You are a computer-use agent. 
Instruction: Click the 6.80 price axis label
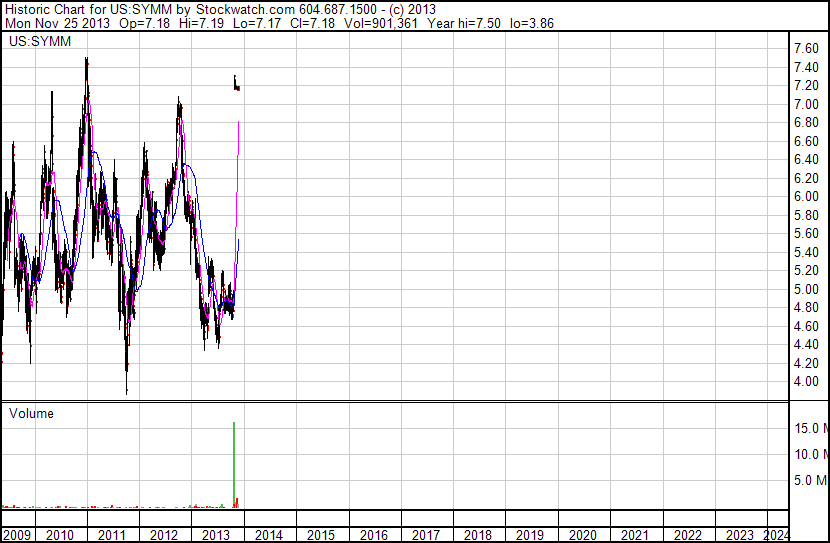pos(806,122)
